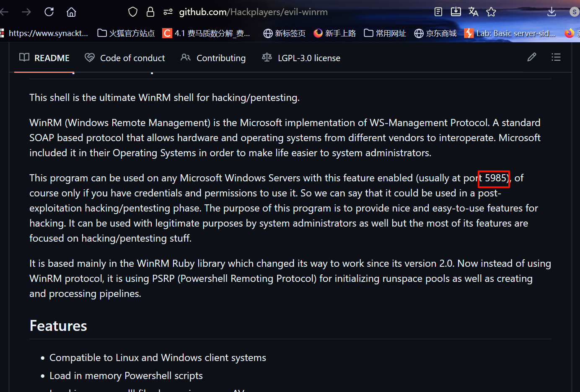
Task: Switch to the README tab
Action: tap(44, 58)
